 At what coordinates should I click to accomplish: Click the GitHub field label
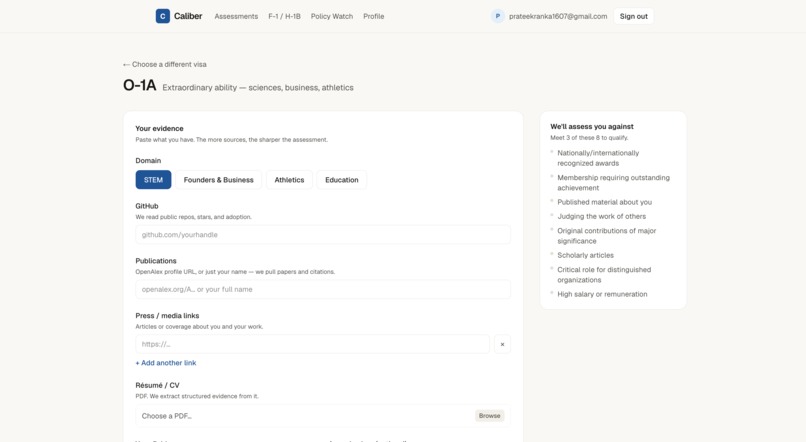pyautogui.click(x=147, y=206)
